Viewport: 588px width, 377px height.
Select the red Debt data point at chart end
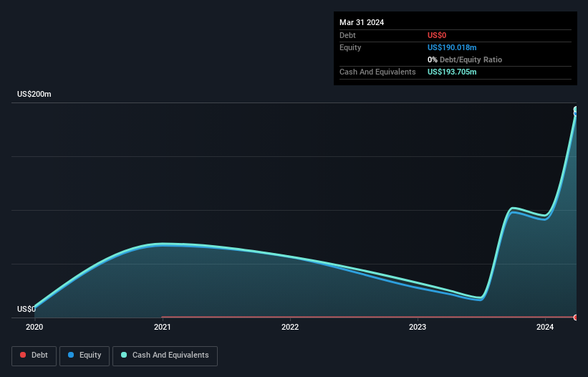pyautogui.click(x=576, y=318)
